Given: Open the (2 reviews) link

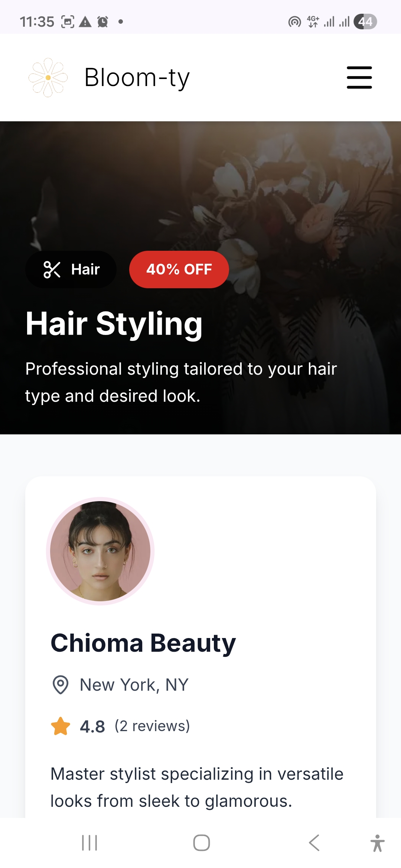Looking at the screenshot, I should [x=152, y=726].
